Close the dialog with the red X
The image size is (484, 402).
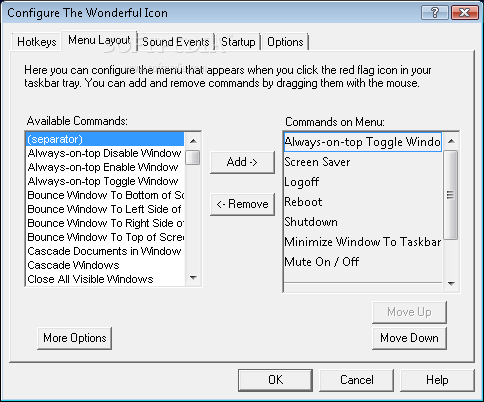point(464,13)
